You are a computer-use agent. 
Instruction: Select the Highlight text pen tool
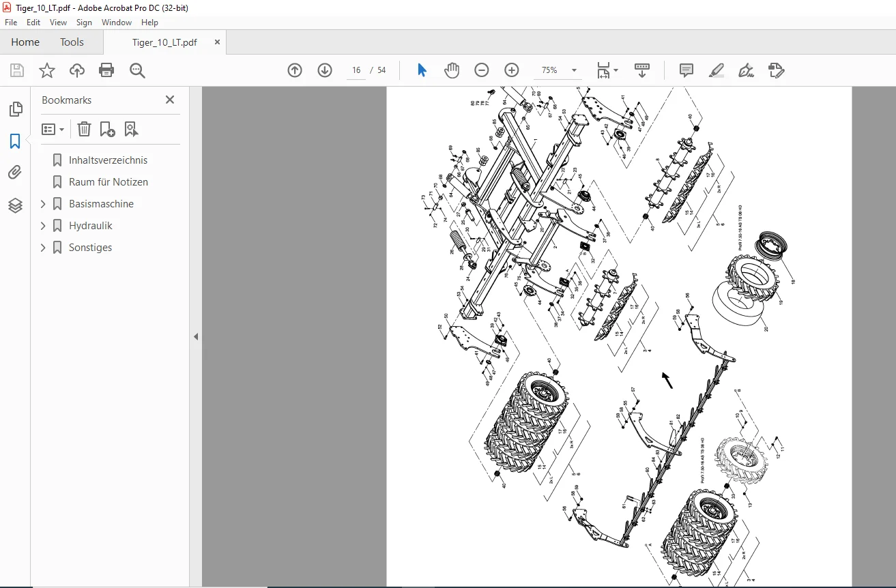[x=716, y=70]
